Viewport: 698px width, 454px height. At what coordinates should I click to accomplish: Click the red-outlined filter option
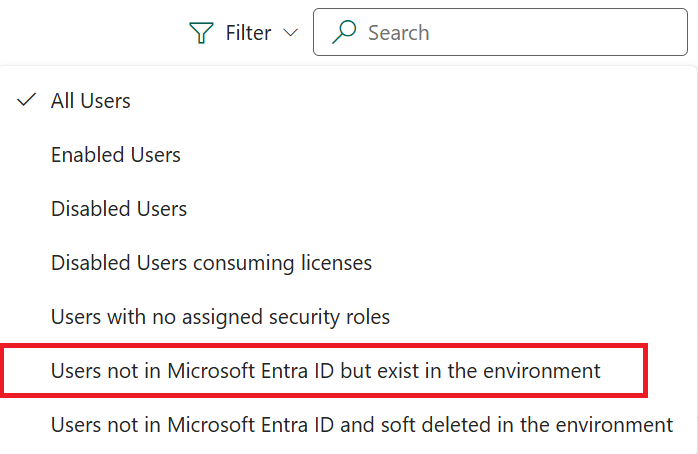(x=326, y=371)
